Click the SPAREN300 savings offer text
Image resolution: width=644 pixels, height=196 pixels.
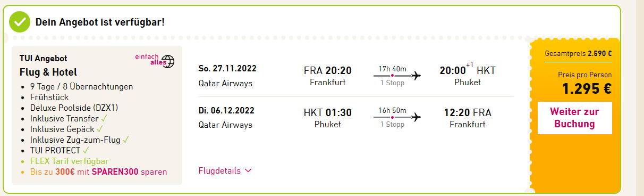[98, 172]
